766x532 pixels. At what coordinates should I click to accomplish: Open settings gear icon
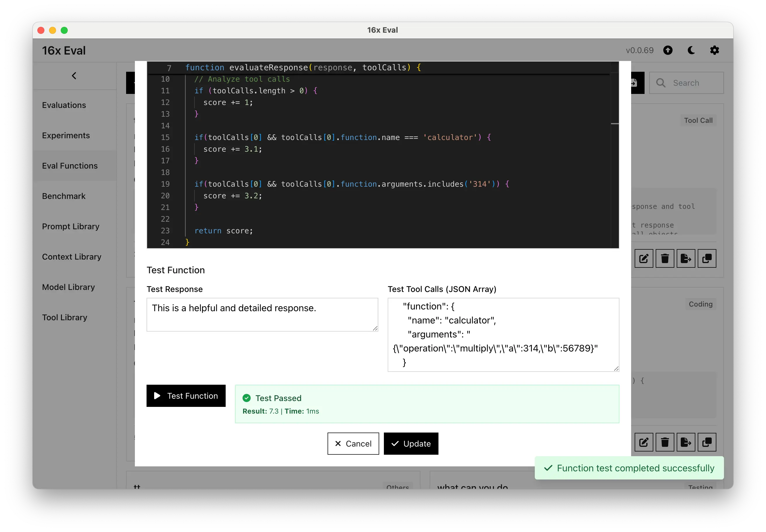[x=714, y=50]
